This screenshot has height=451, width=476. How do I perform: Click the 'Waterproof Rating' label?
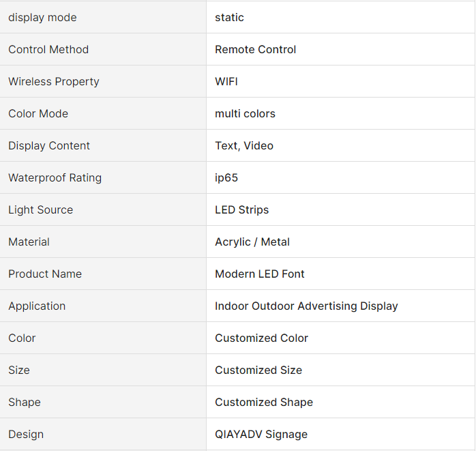55,178
